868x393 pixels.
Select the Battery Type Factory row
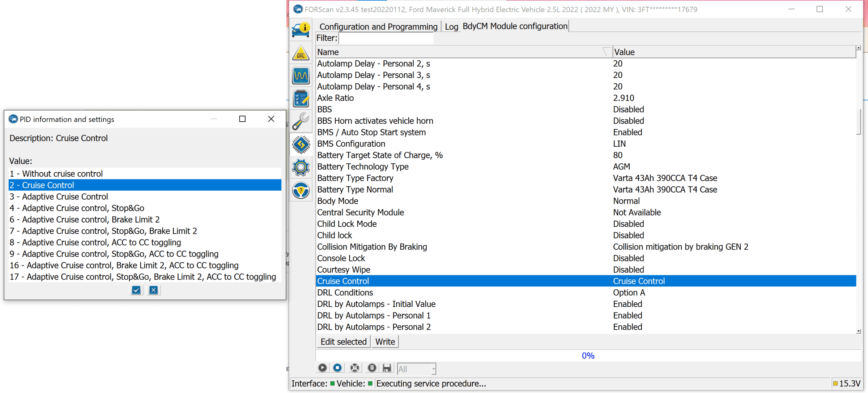[x=586, y=178]
